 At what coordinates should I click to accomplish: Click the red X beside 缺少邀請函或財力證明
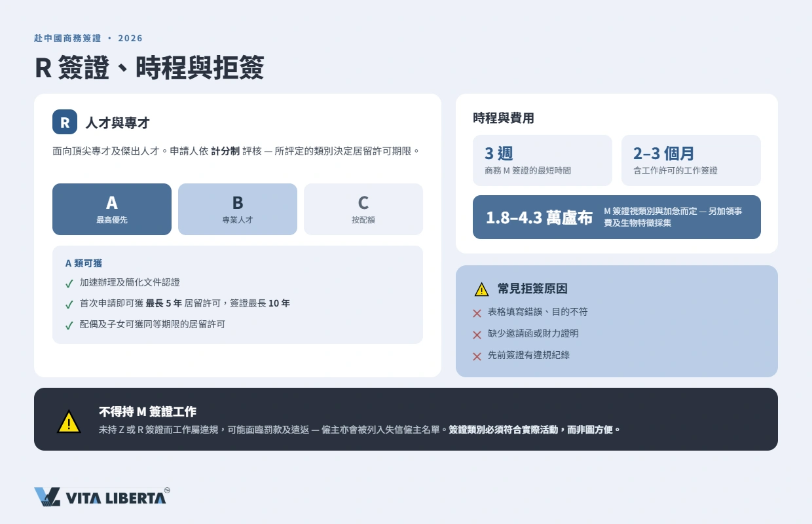coord(477,335)
